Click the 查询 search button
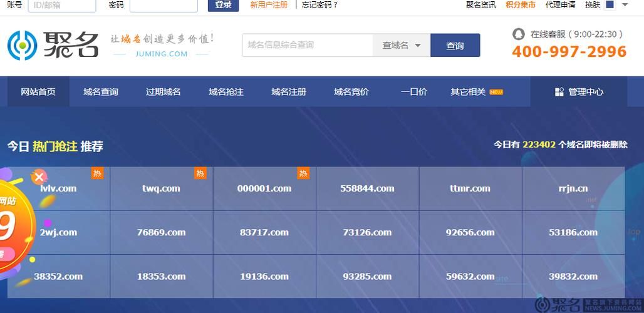Viewport: 644px width, 313px height. 455,45
